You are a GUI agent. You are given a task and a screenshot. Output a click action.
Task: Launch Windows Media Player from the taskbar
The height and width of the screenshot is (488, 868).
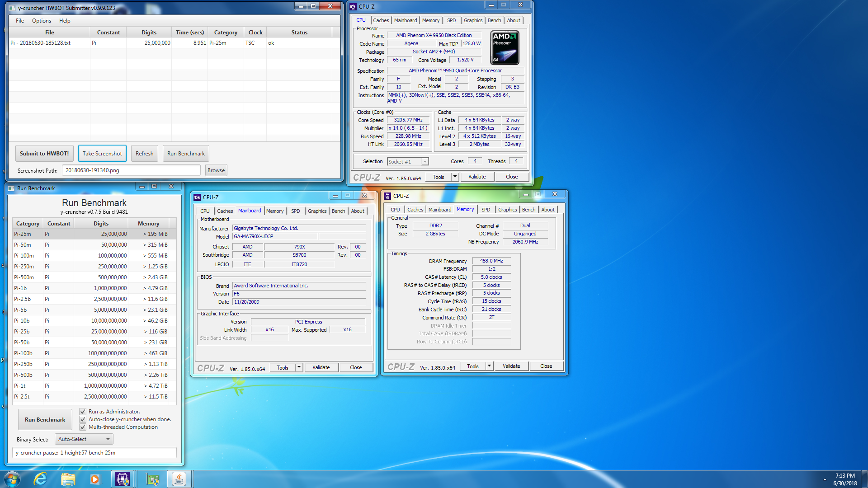click(x=95, y=479)
